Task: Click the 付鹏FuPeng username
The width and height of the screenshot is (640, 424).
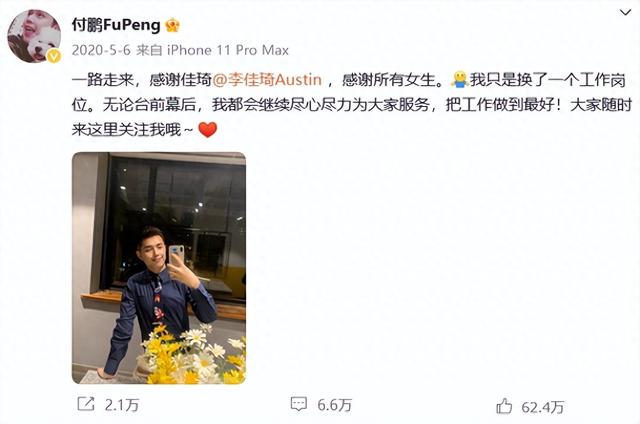Action: tap(116, 25)
